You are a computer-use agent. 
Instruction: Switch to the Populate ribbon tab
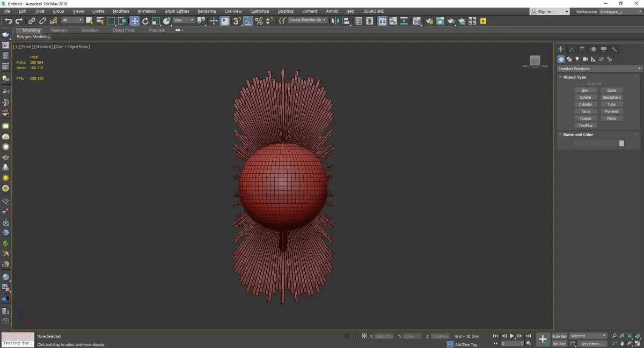[x=157, y=31]
